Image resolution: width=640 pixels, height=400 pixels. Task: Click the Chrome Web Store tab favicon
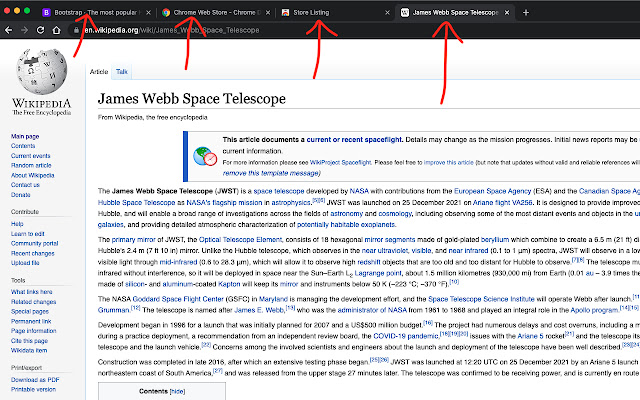[x=166, y=12]
